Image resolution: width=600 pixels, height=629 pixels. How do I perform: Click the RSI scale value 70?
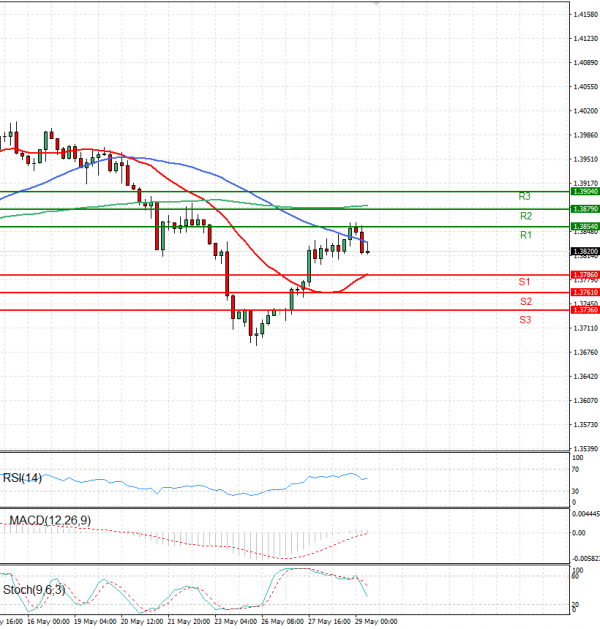coord(575,470)
